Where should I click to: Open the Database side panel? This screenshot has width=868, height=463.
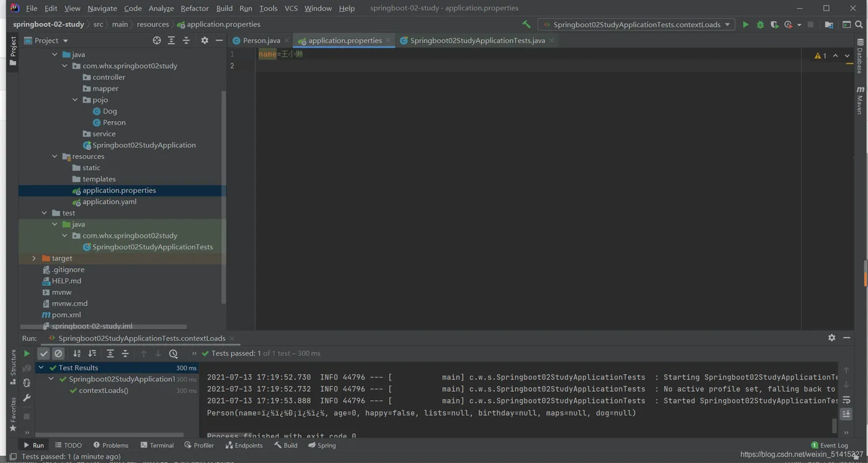(860, 56)
